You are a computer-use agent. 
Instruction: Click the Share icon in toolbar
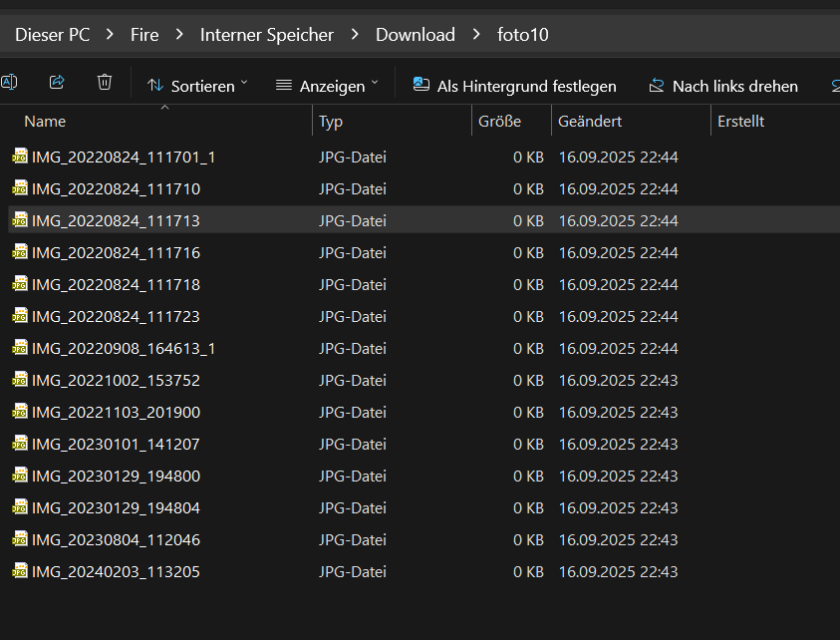pyautogui.click(x=57, y=83)
